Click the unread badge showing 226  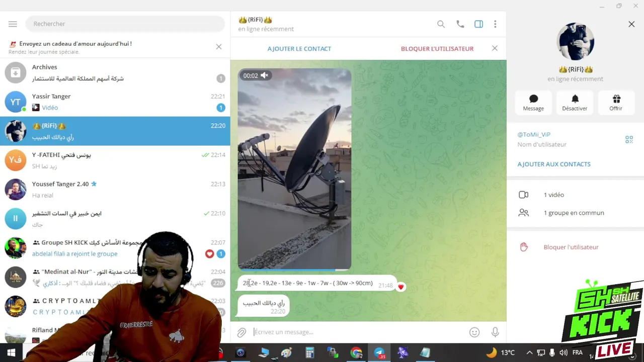(218, 283)
